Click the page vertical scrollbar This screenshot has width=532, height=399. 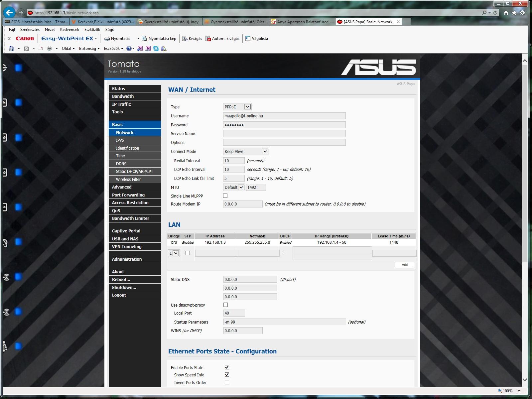coord(525,163)
